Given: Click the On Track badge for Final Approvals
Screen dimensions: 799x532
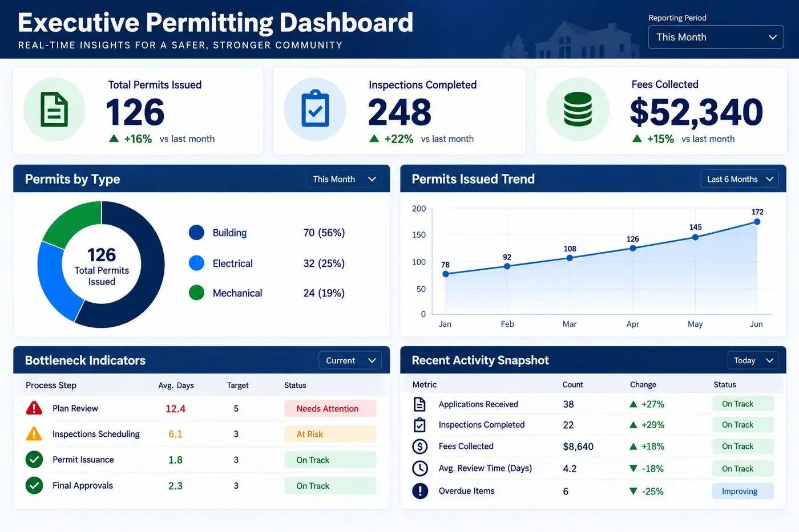Looking at the screenshot, I should tap(330, 486).
